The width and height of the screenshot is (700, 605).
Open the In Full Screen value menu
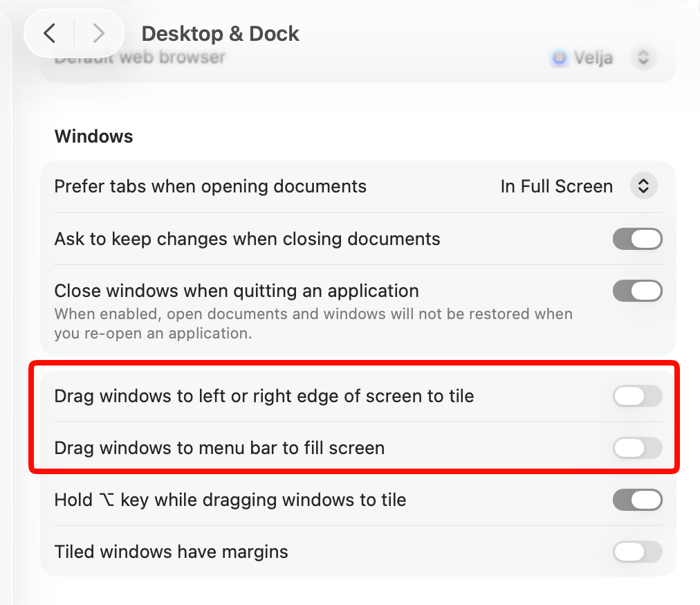point(556,186)
